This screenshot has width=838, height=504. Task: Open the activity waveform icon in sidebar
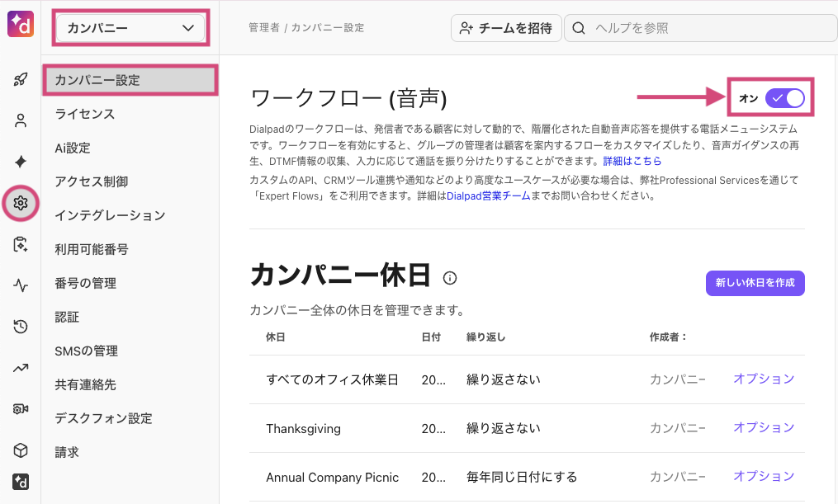point(19,285)
